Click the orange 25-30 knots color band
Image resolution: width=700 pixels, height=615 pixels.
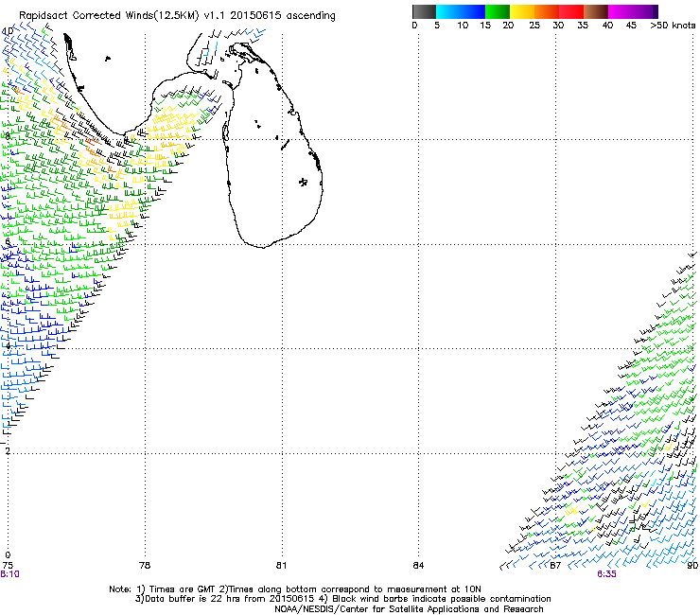coord(547,11)
